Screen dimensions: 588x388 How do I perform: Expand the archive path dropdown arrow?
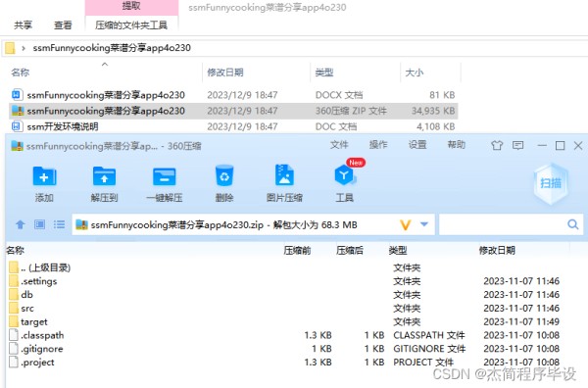[424, 224]
